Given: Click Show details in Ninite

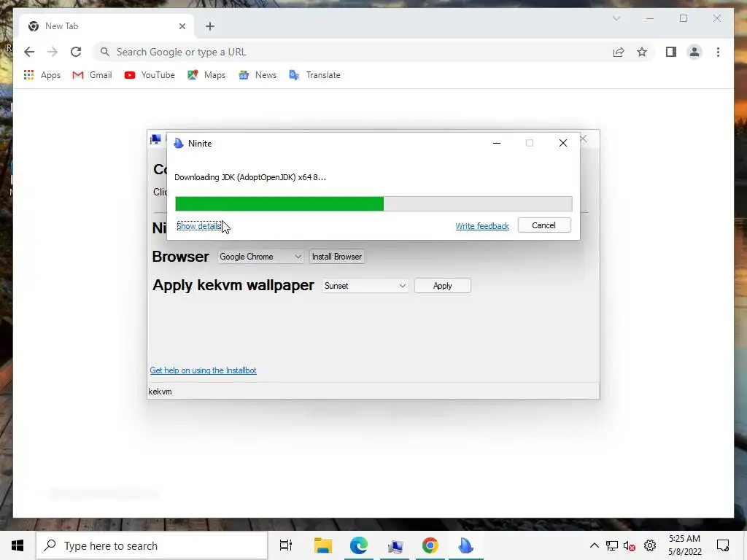Looking at the screenshot, I should pyautogui.click(x=199, y=226).
